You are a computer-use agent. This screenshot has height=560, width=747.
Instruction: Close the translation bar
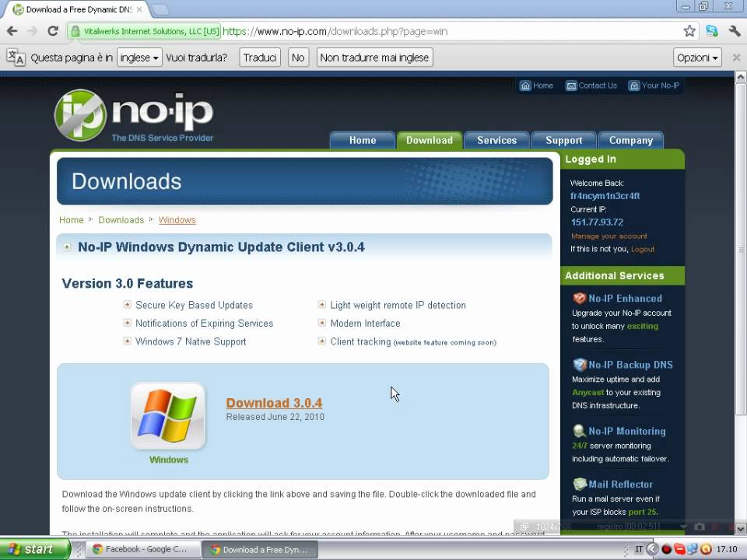[x=736, y=58]
